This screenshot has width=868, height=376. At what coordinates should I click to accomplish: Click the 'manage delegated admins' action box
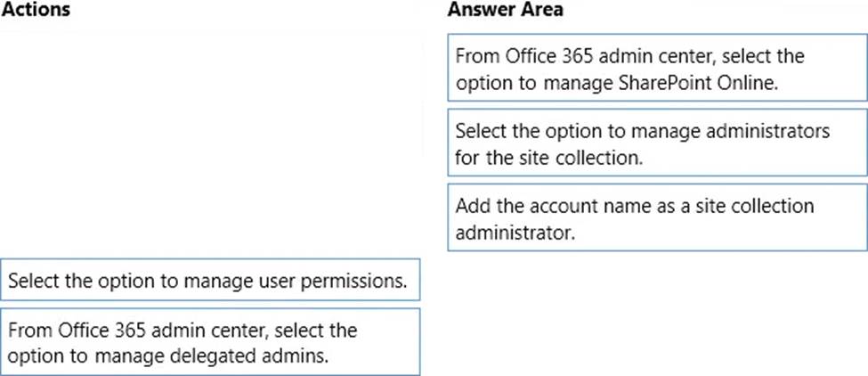click(210, 341)
